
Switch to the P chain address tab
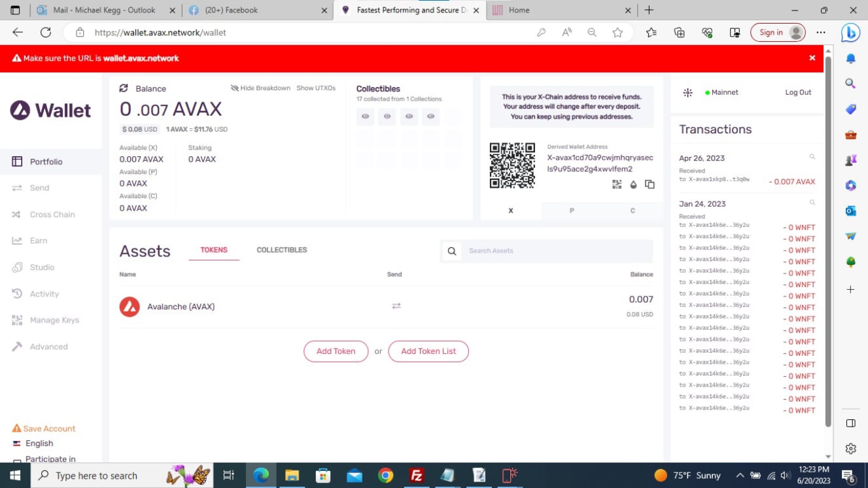tap(572, 211)
